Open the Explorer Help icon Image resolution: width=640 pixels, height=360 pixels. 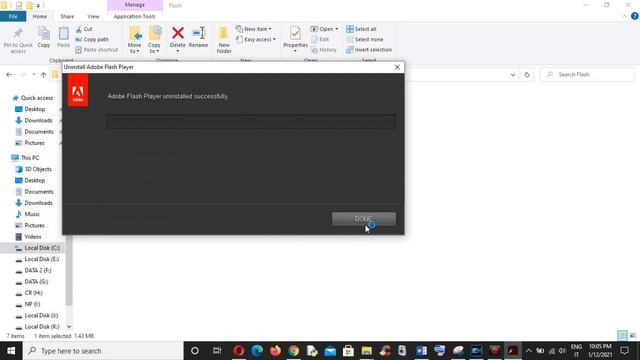click(635, 16)
